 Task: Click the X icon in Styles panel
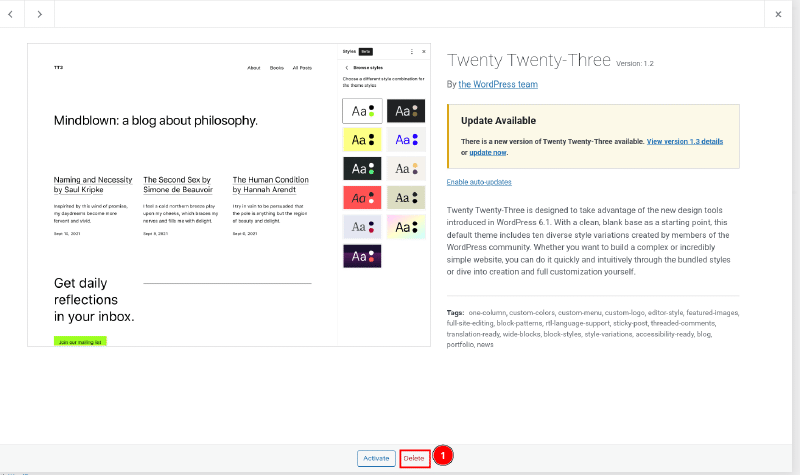pyautogui.click(x=423, y=51)
